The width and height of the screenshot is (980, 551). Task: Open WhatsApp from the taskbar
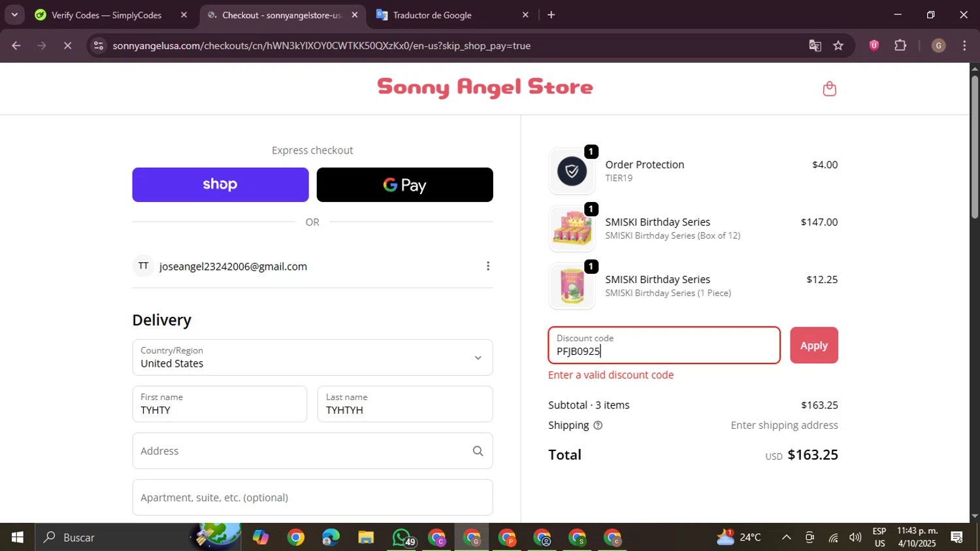(402, 537)
